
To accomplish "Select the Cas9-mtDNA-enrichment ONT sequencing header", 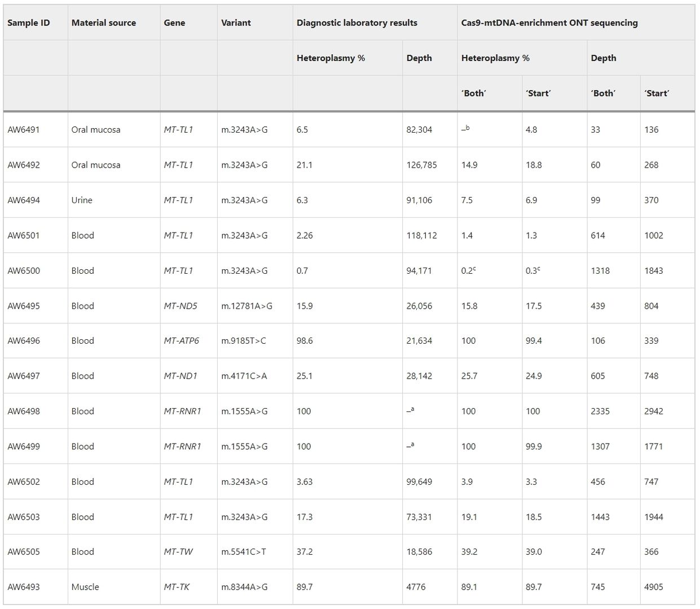I will (549, 23).
